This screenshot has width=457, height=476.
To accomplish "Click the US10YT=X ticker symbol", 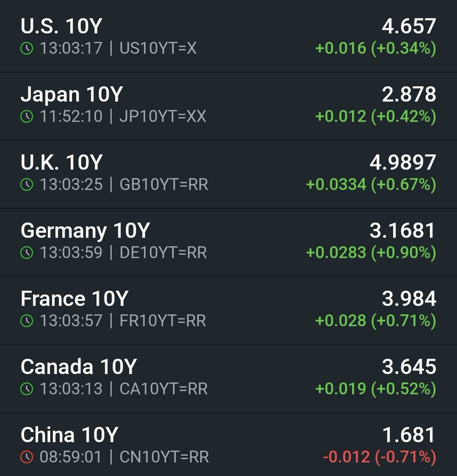I will pos(158,48).
